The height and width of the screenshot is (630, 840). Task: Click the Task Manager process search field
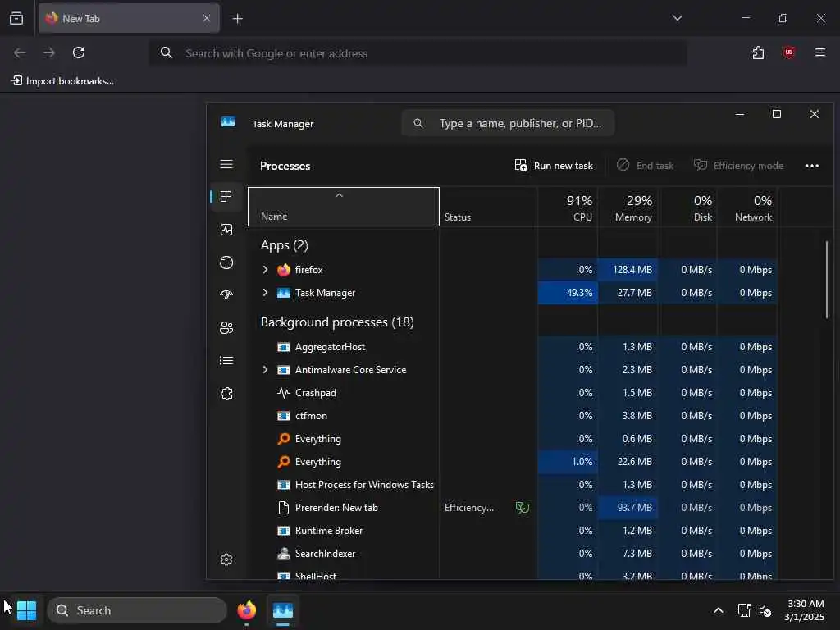(x=508, y=123)
